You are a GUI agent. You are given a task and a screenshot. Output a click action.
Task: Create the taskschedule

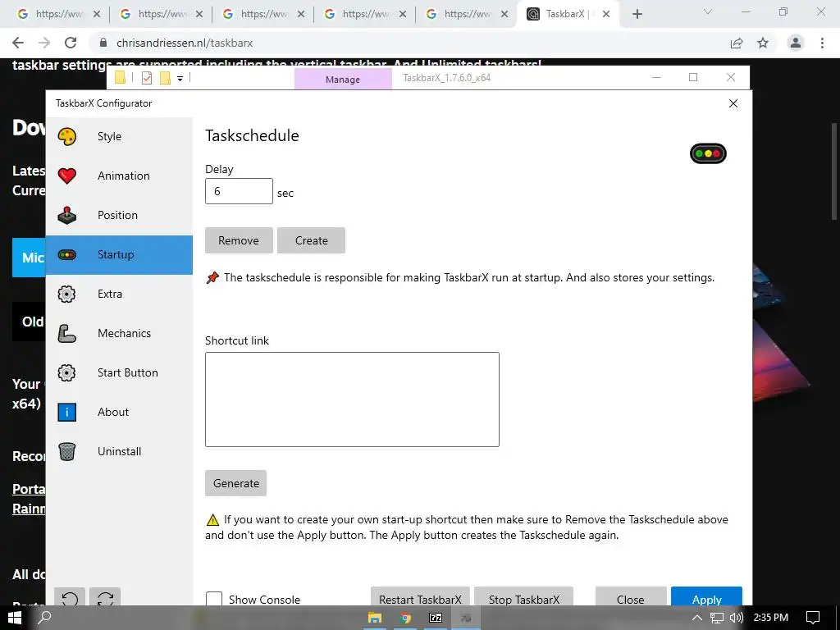point(311,240)
